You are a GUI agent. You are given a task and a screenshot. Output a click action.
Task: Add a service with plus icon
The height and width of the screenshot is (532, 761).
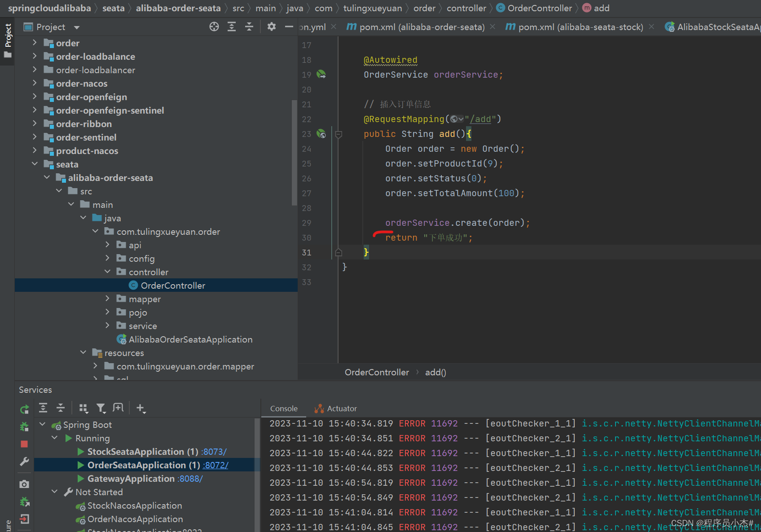tap(141, 408)
